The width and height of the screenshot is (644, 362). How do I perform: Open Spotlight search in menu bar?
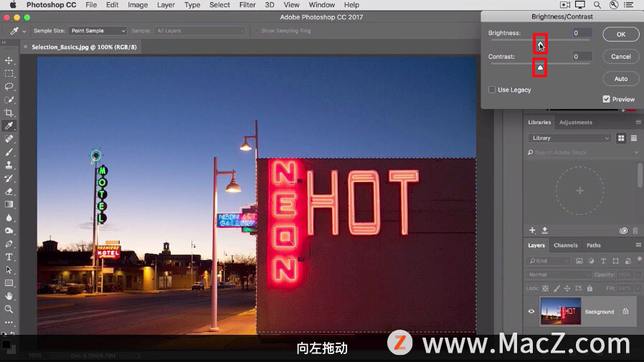pyautogui.click(x=597, y=5)
